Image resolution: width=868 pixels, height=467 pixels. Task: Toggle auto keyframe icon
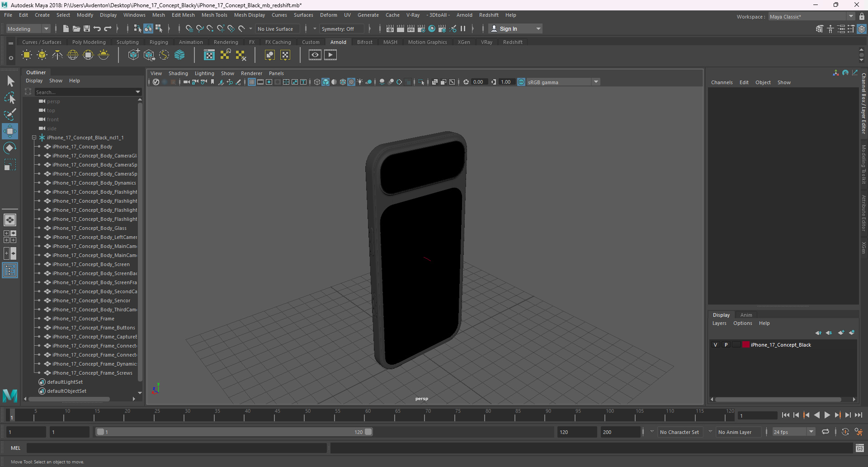pos(845,432)
